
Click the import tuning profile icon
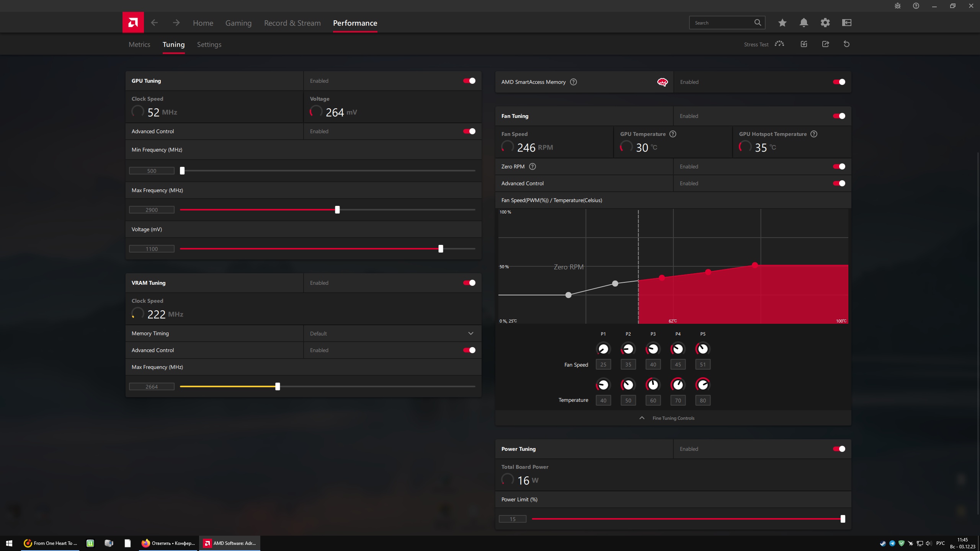point(804,44)
